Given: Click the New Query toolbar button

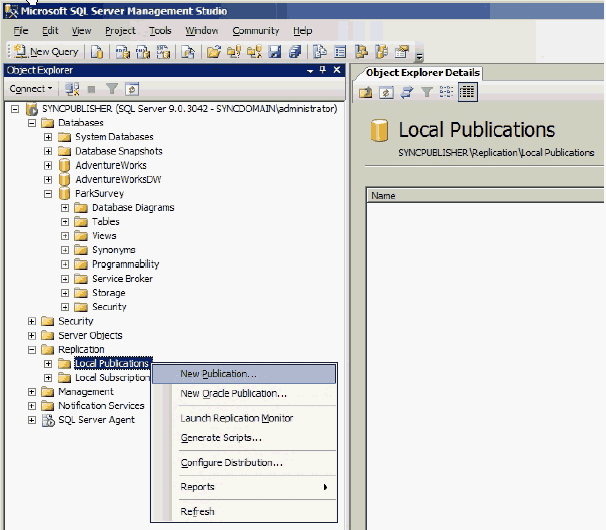Looking at the screenshot, I should (x=46, y=51).
